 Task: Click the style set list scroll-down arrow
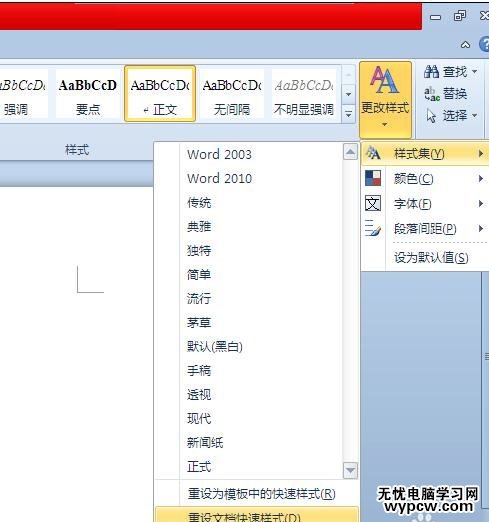point(350,470)
